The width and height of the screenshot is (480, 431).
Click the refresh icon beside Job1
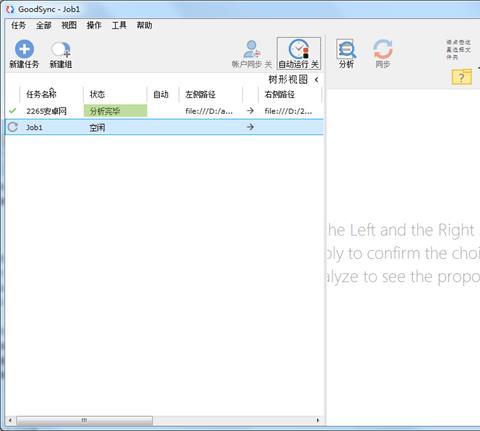click(13, 127)
